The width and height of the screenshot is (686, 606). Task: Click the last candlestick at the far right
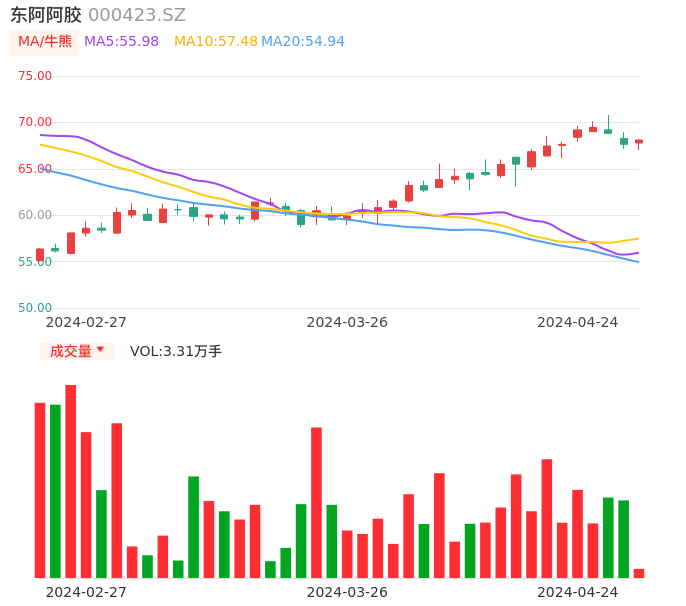(639, 142)
